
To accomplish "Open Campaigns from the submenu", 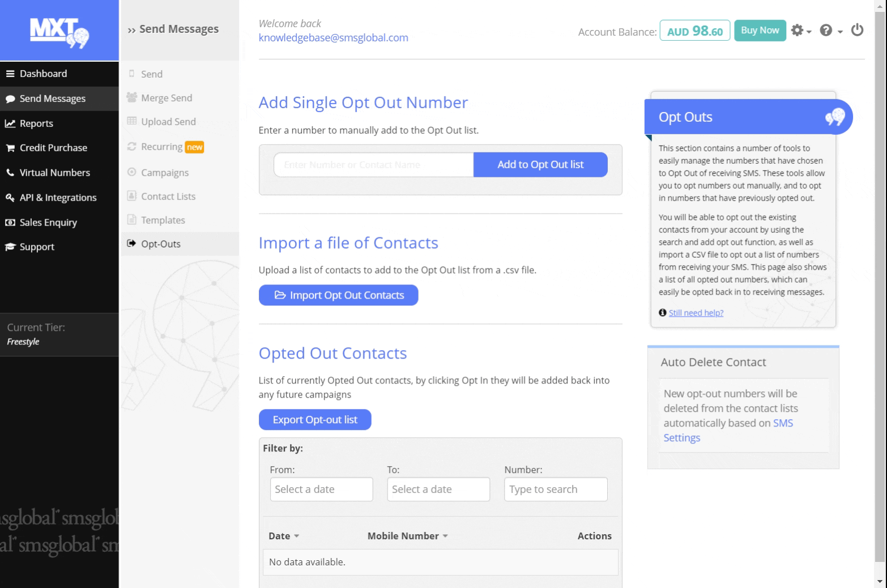I will [164, 173].
